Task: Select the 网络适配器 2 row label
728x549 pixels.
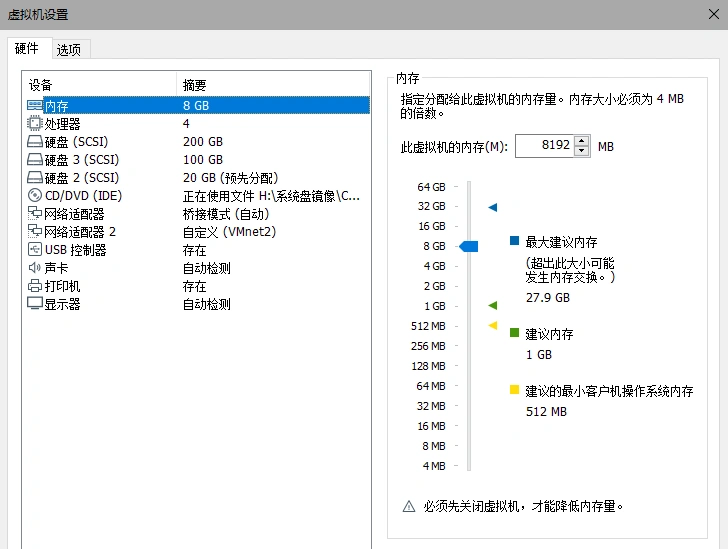Action: point(80,232)
